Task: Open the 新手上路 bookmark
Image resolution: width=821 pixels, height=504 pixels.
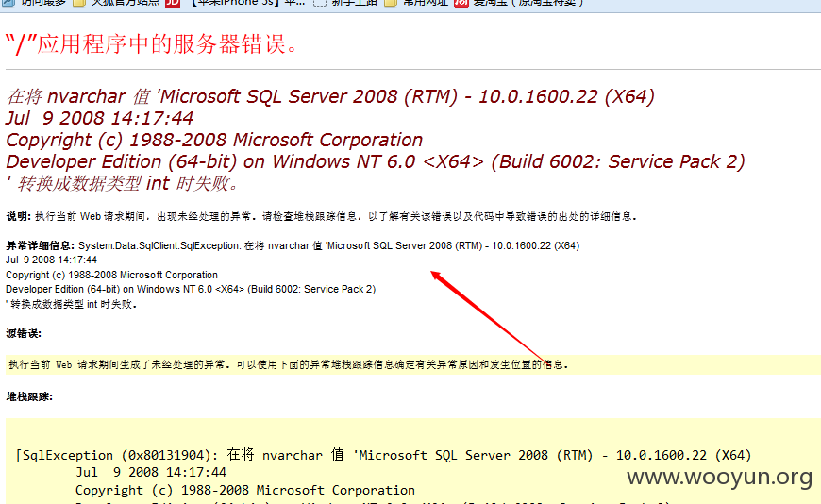Action: 345,3
